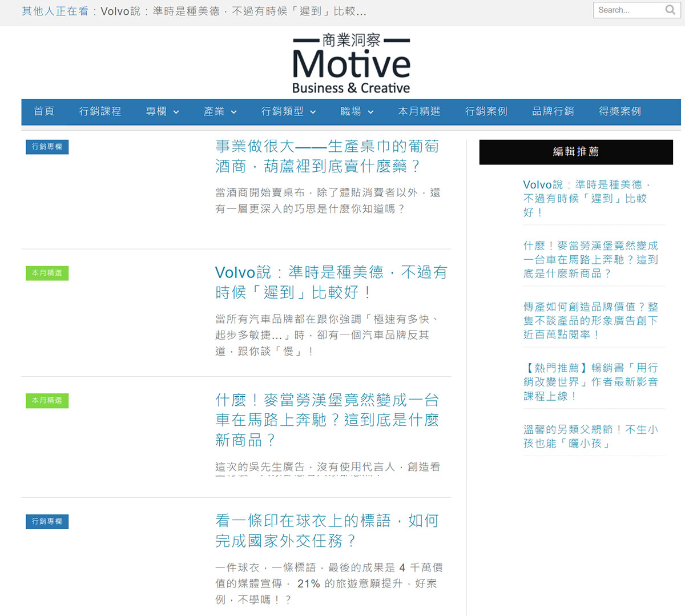This screenshot has width=685, height=616.
Task: Open the wine merchant tablecloth article headline
Action: [x=327, y=156]
